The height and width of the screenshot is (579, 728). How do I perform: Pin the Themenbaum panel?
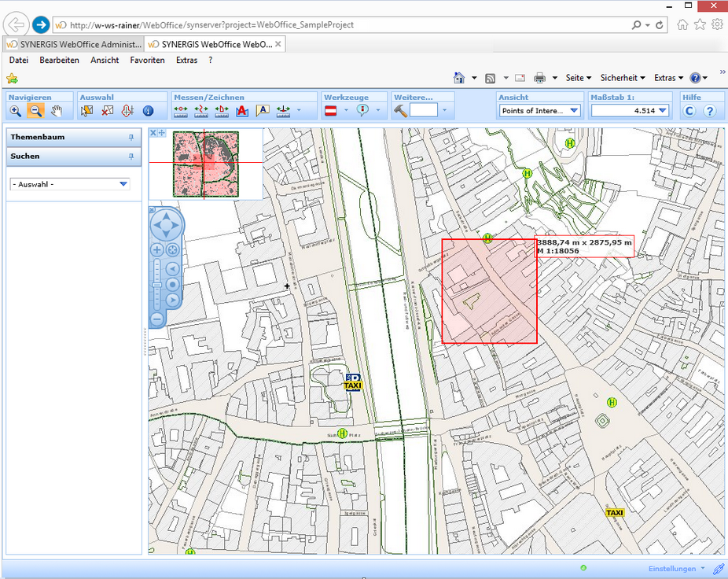131,138
